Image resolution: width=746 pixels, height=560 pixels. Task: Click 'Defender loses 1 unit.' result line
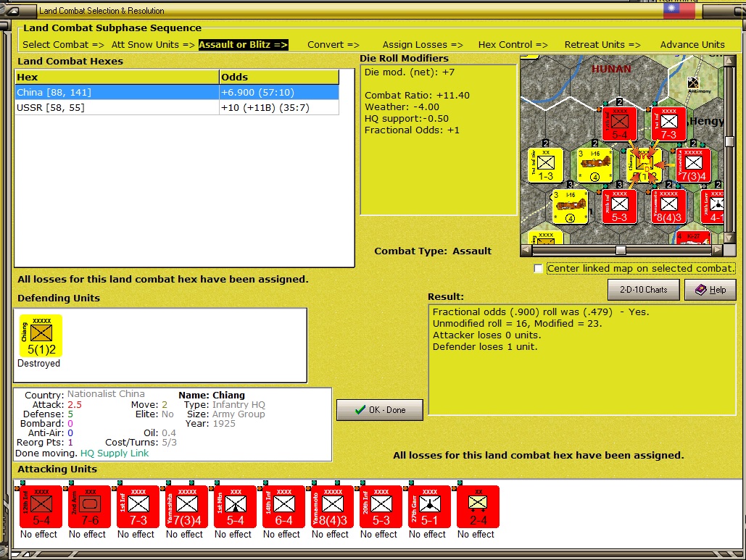485,346
